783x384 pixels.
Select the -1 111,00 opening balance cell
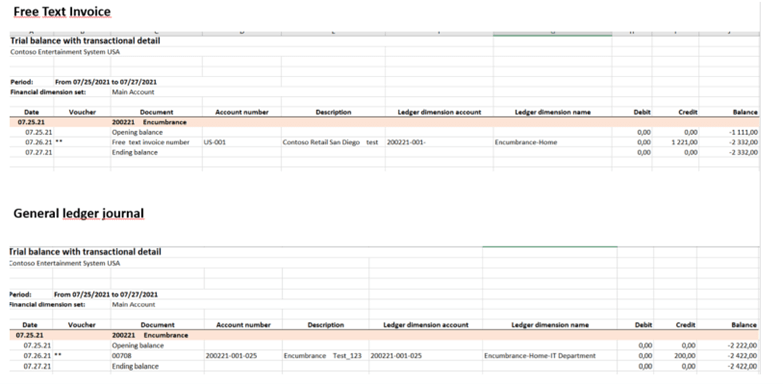743,132
